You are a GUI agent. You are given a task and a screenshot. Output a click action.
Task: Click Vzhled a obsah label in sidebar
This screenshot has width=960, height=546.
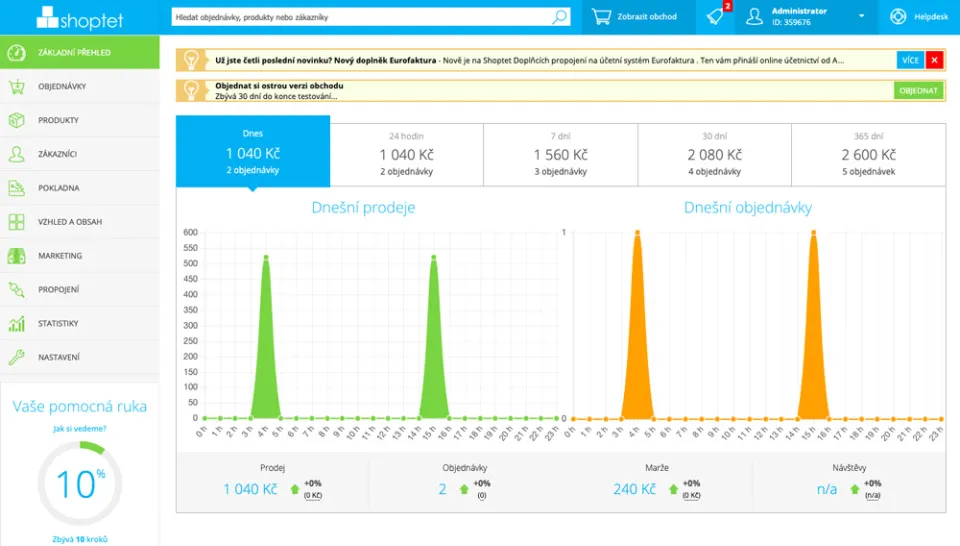[x=70, y=222]
